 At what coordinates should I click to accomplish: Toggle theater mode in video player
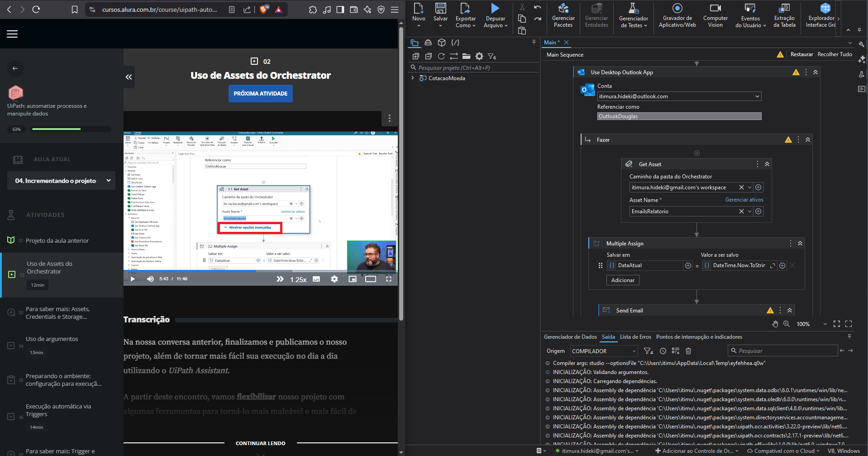click(x=371, y=279)
